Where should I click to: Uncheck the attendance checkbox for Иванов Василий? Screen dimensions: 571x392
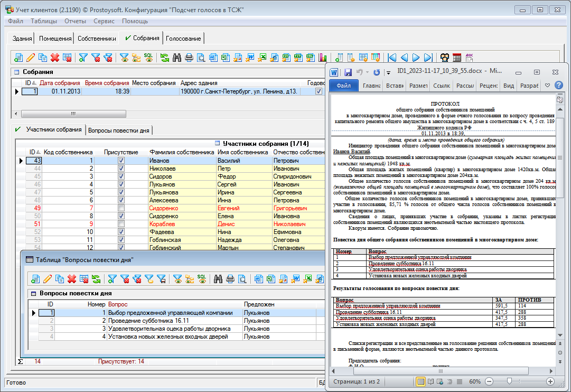(x=121, y=161)
